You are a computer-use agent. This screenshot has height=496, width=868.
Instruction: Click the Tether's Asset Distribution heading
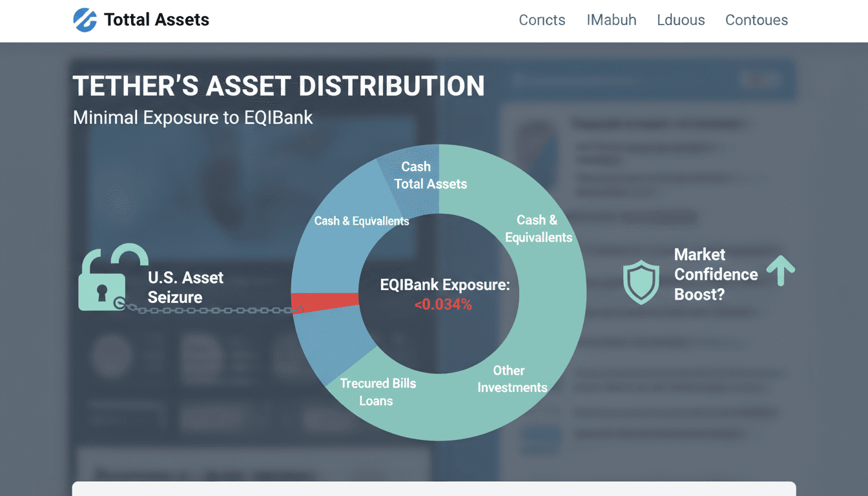(278, 86)
